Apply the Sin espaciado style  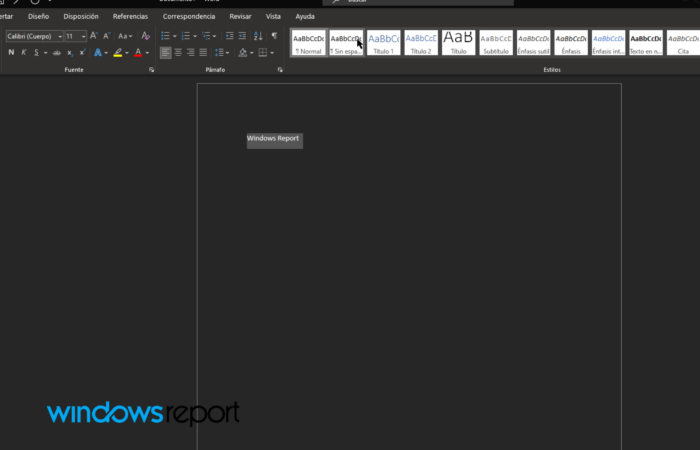tap(346, 43)
